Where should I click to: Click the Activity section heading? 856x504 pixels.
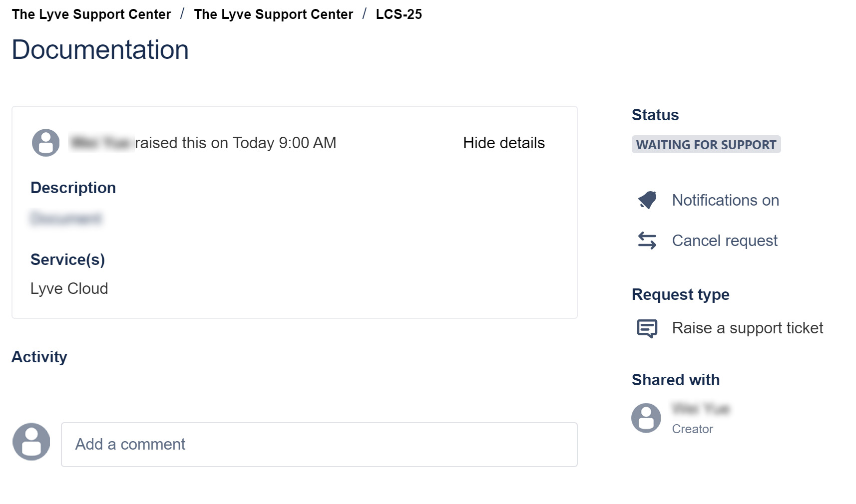(x=39, y=357)
